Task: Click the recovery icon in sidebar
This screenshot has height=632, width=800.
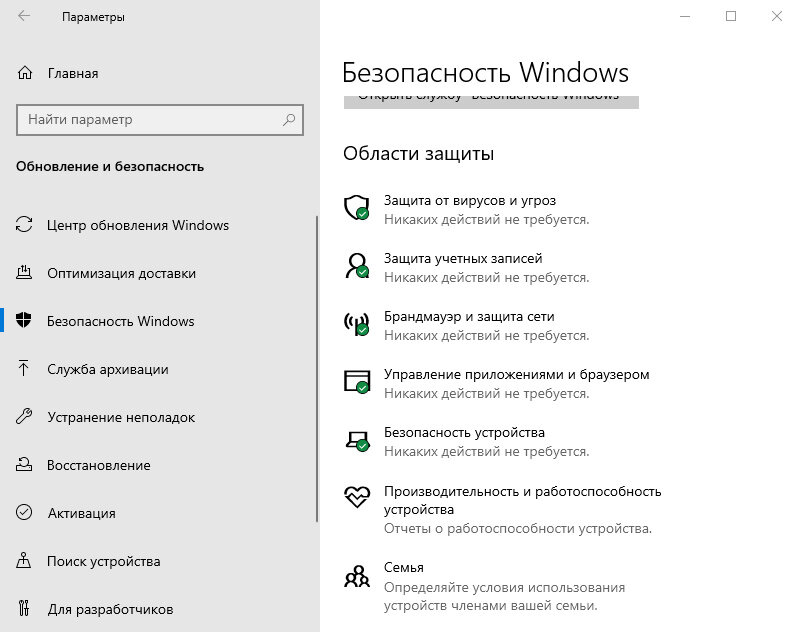Action: point(24,464)
